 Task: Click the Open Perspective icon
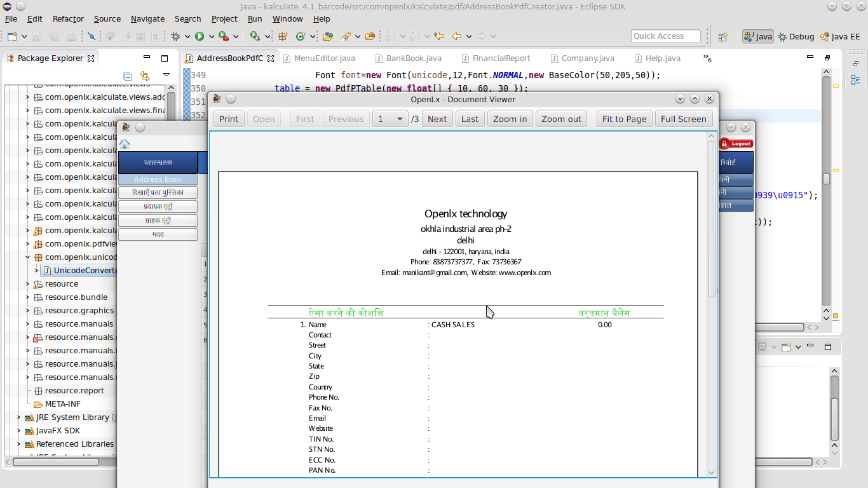click(722, 37)
